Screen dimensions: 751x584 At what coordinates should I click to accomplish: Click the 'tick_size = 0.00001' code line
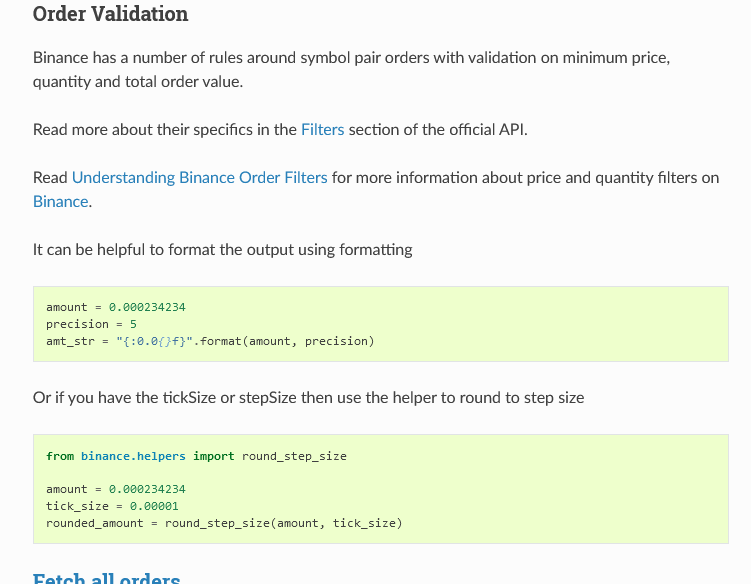click(112, 506)
